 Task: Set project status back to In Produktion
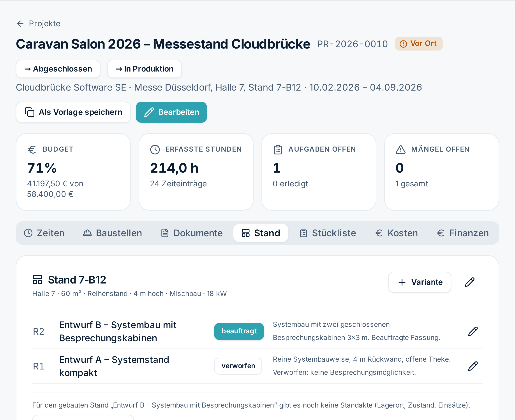click(145, 69)
